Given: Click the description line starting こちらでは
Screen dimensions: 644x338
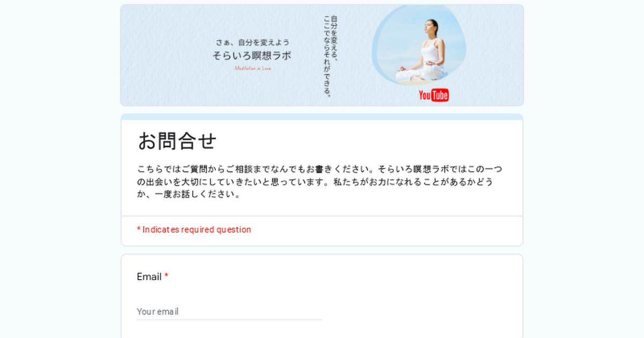Looking at the screenshot, I should [320, 169].
